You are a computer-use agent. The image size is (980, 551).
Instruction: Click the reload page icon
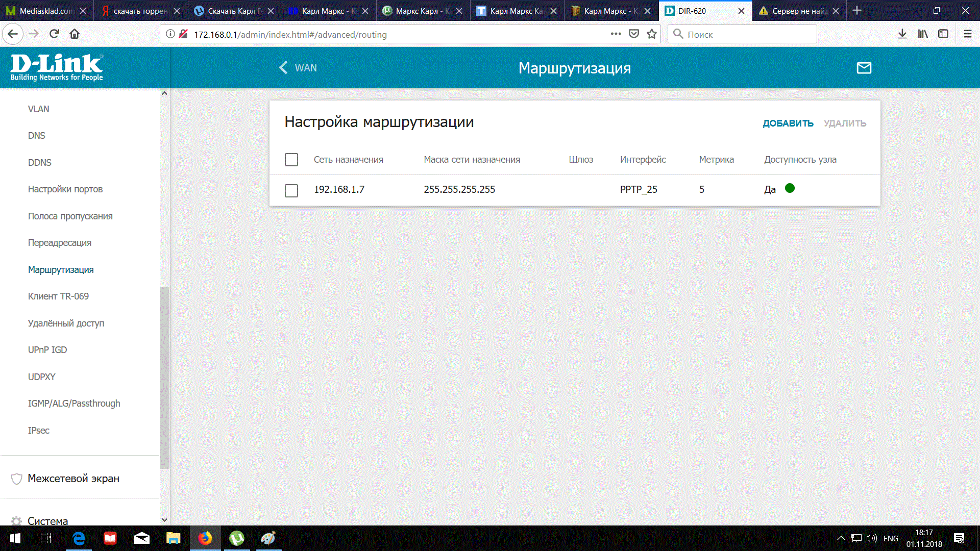click(x=54, y=34)
